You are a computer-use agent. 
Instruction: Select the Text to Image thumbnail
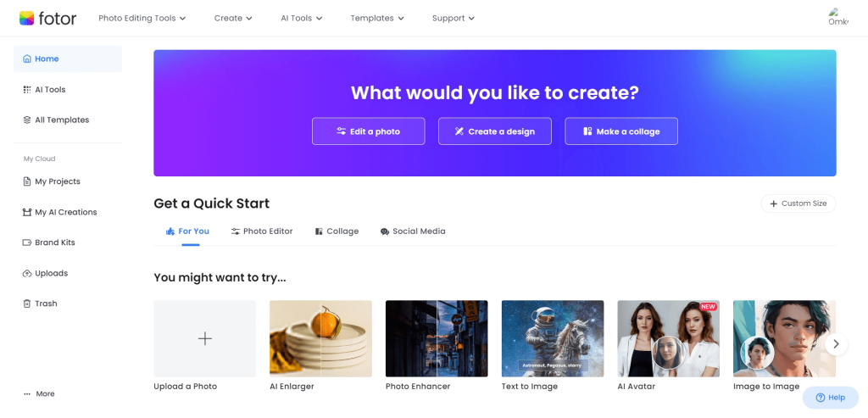coord(553,339)
